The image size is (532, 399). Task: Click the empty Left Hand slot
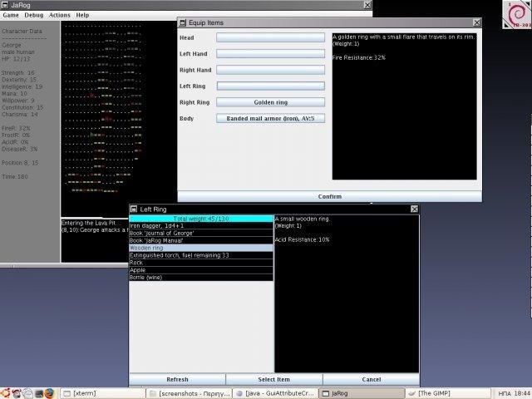click(270, 53)
